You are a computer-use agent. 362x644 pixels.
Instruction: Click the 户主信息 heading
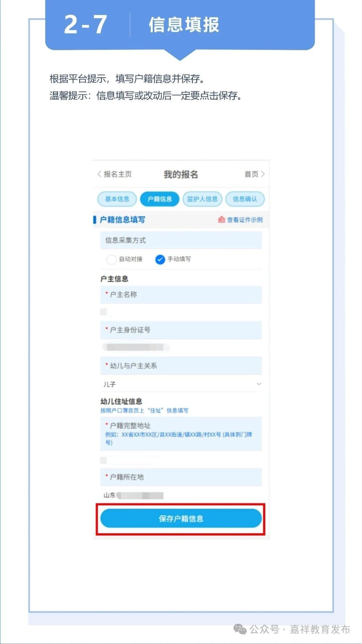114,279
